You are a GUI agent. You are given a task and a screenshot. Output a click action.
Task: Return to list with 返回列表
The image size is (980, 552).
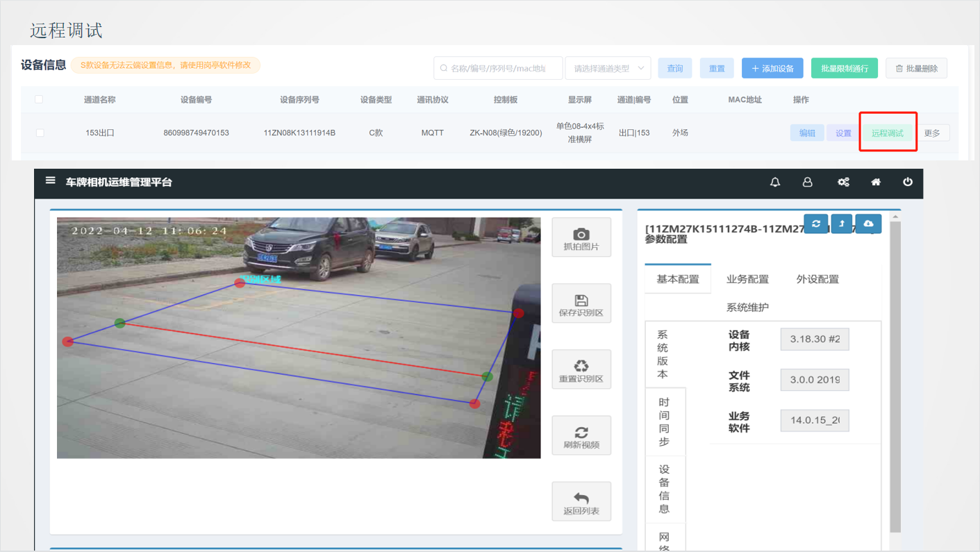click(581, 501)
